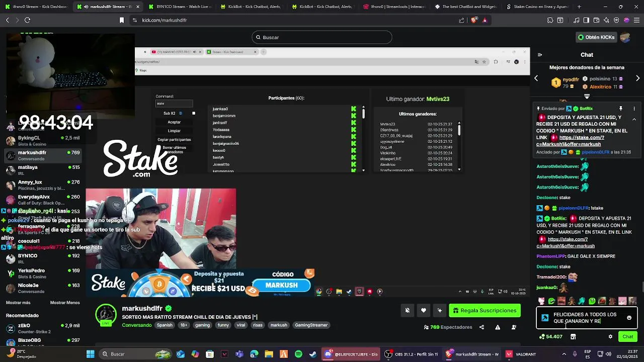Show previous leaderboard with left arrow
Viewport: 644px width, 362px height.
click(x=536, y=78)
